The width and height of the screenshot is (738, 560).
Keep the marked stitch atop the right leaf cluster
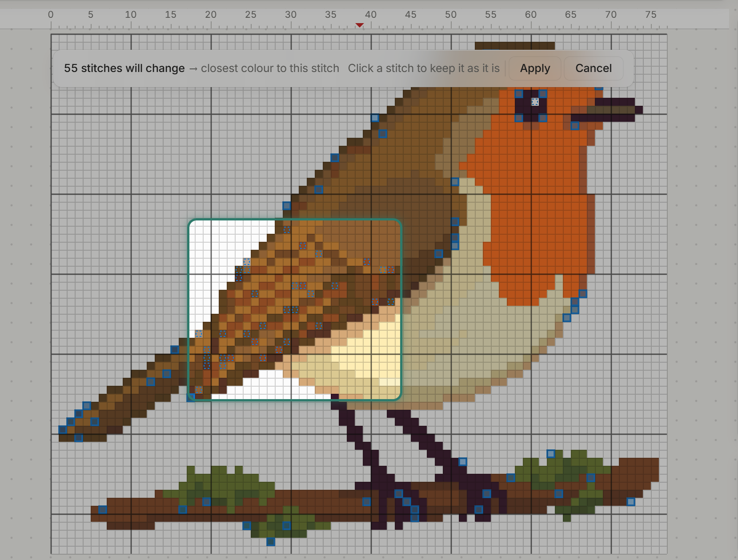pyautogui.click(x=551, y=454)
